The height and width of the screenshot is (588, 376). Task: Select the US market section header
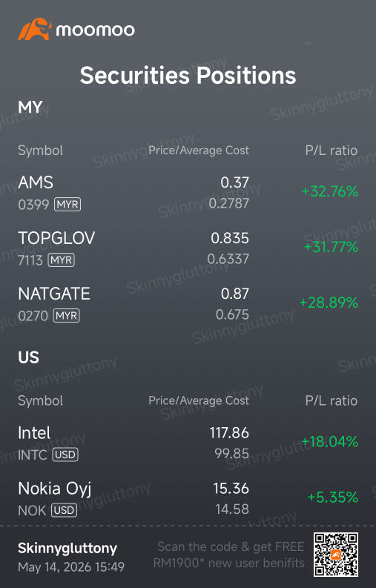[28, 357]
